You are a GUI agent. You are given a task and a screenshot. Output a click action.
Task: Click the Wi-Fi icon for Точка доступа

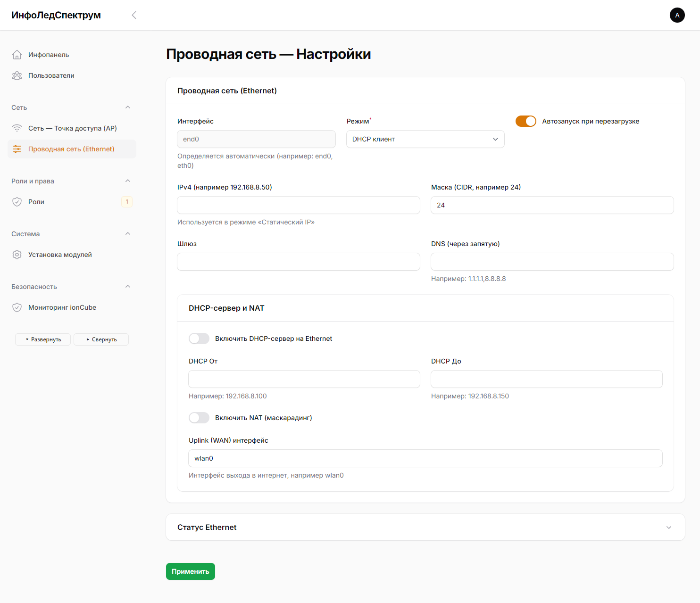(x=17, y=128)
